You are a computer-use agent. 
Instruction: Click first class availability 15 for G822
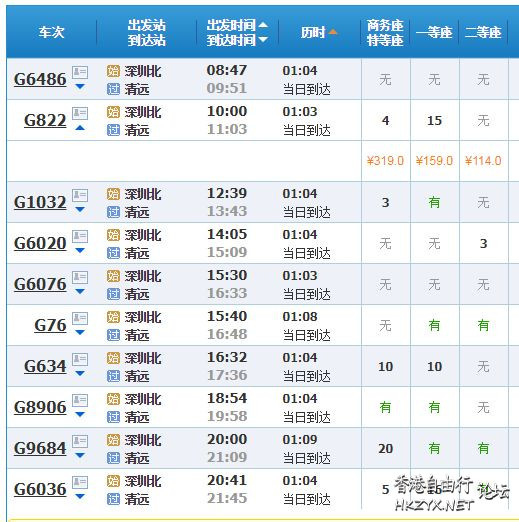(x=434, y=121)
